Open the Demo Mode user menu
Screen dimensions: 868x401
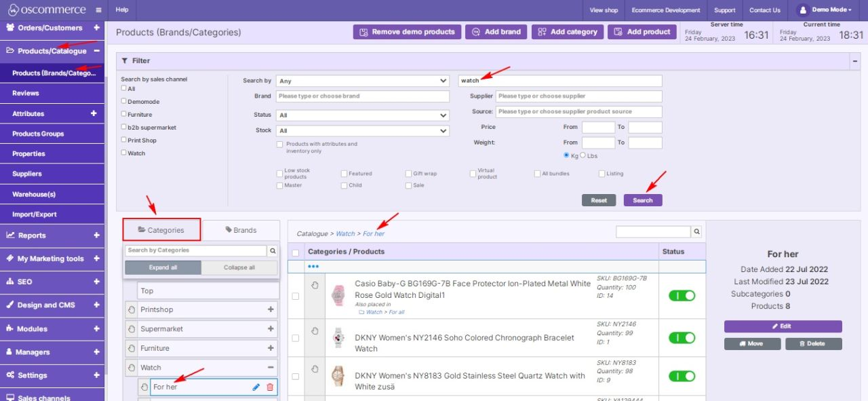(x=825, y=10)
